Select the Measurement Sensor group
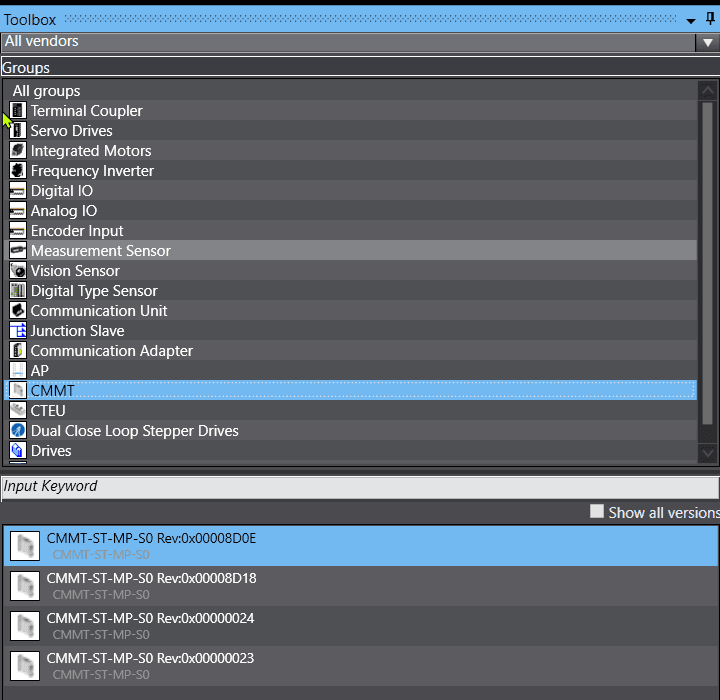The width and height of the screenshot is (720, 700). pyautogui.click(x=351, y=250)
